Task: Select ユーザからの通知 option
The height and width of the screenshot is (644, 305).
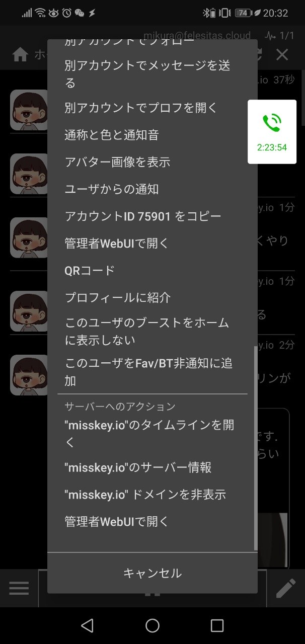Action: (x=152, y=189)
